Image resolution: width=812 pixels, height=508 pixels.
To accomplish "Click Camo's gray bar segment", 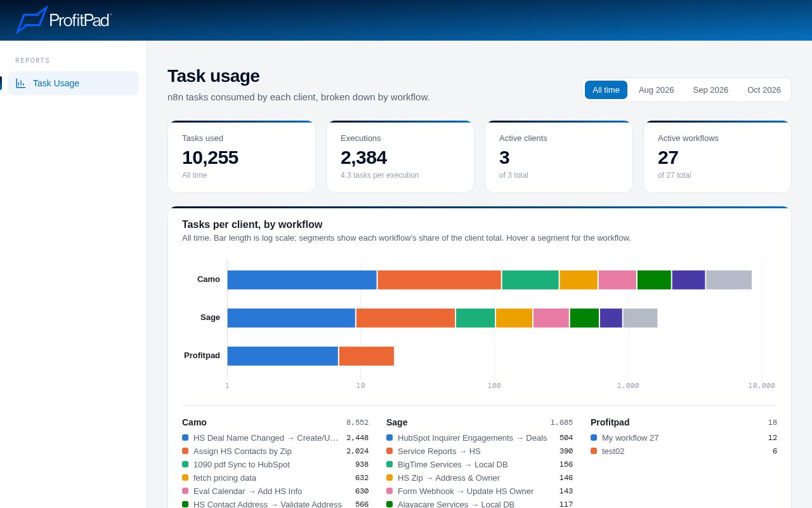I will [x=729, y=280].
